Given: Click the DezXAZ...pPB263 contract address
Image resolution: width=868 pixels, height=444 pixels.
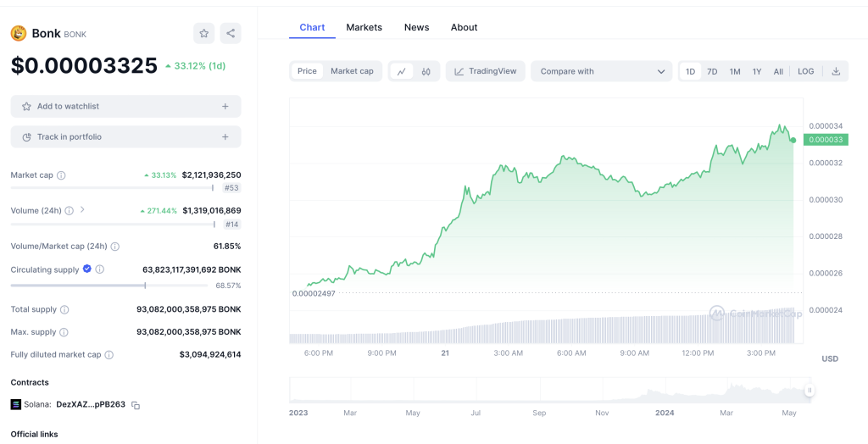Looking at the screenshot, I should coord(91,405).
